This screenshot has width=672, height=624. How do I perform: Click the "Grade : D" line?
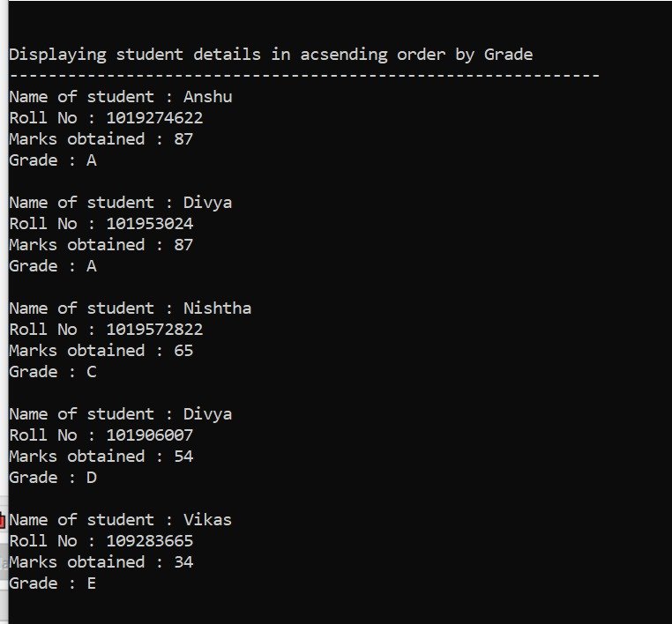pos(52,478)
